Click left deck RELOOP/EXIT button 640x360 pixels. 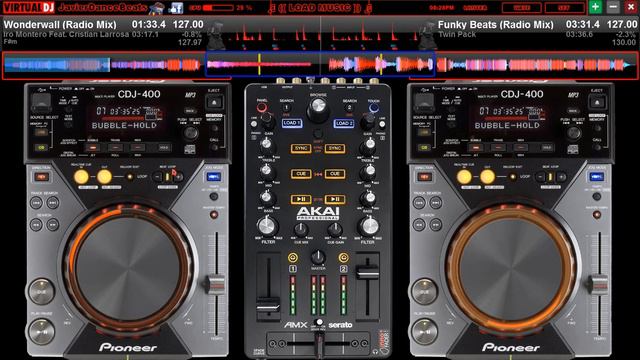click(130, 177)
